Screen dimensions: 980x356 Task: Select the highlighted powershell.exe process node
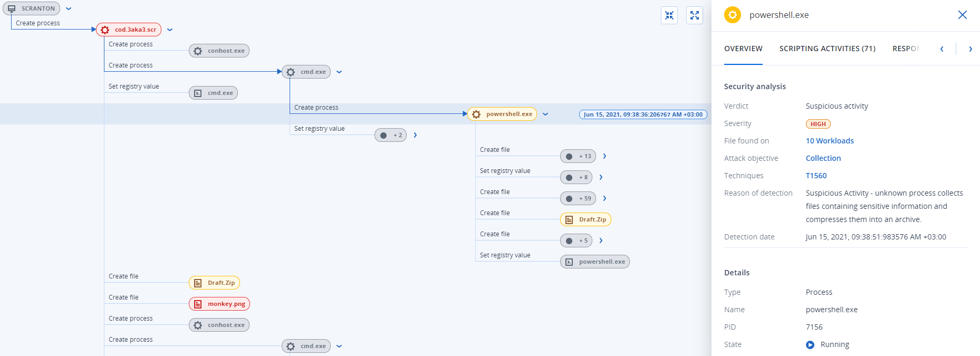(502, 114)
